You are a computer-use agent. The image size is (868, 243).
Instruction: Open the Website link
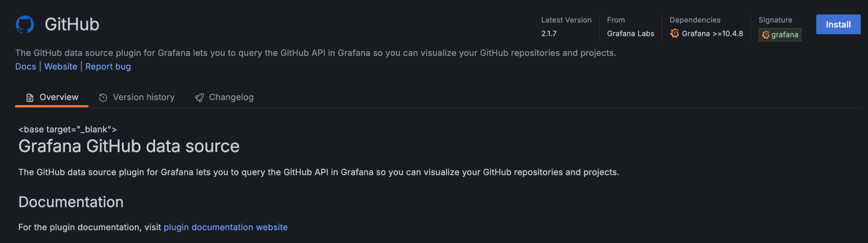pos(61,66)
